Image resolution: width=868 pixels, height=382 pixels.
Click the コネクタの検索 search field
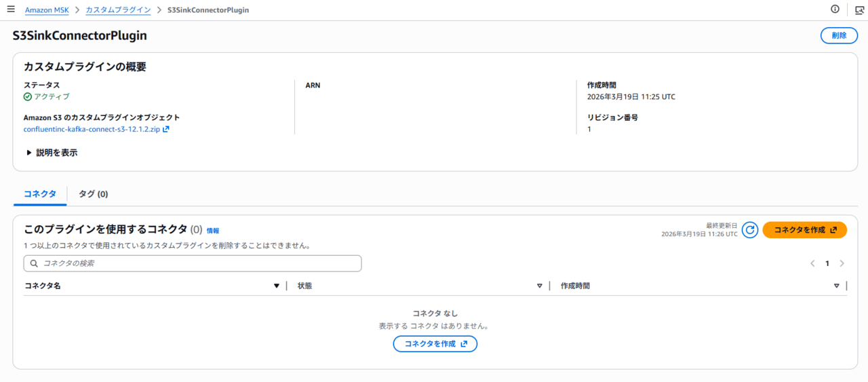point(197,263)
